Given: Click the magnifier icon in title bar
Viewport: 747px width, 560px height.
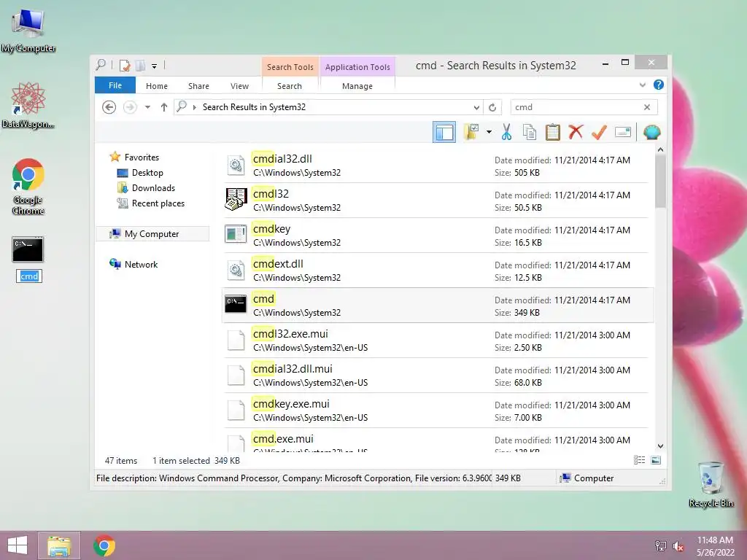Looking at the screenshot, I should (x=101, y=64).
